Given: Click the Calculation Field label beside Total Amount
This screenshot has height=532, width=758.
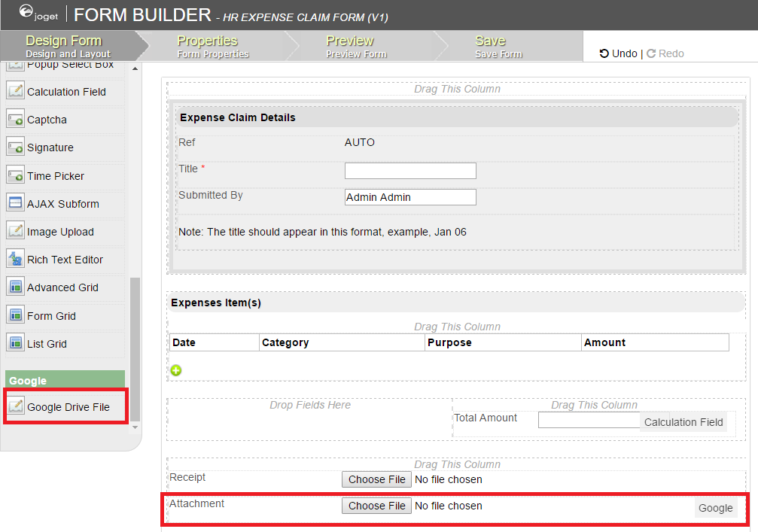Looking at the screenshot, I should point(683,422).
